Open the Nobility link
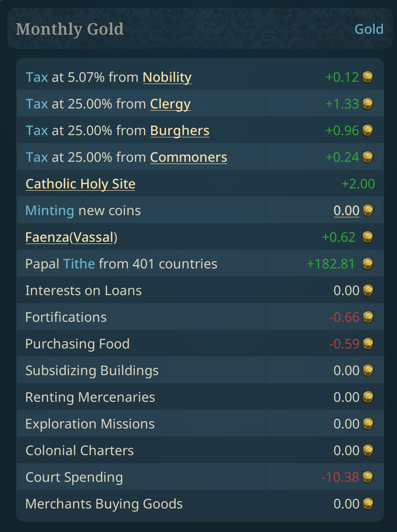 167,76
